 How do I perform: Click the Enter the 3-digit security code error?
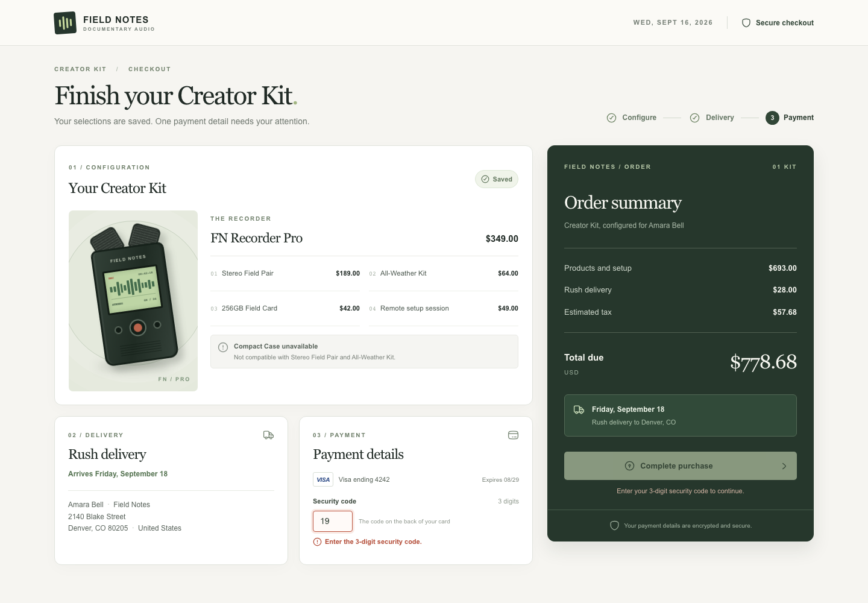(x=373, y=542)
